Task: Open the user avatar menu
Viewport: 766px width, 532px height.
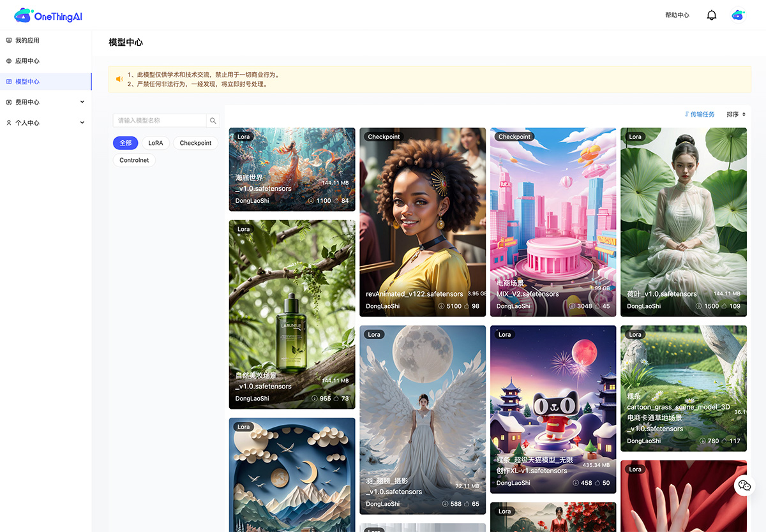Action: coord(738,15)
